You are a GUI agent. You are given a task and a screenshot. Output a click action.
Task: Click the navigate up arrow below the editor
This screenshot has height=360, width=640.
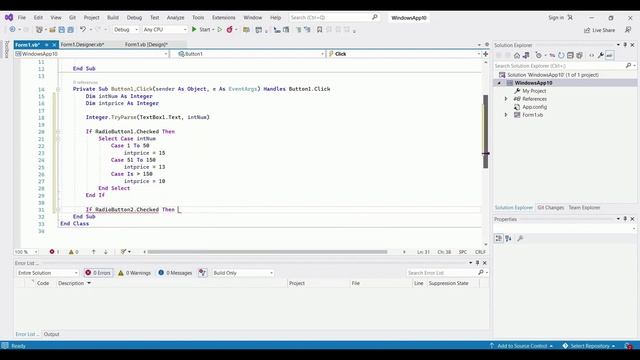pos(93,252)
